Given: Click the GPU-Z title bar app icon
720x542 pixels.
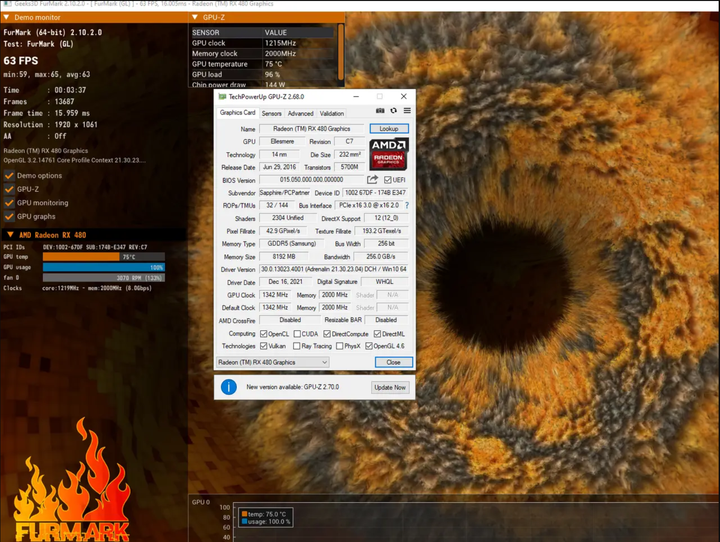Looking at the screenshot, I should tap(222, 96).
